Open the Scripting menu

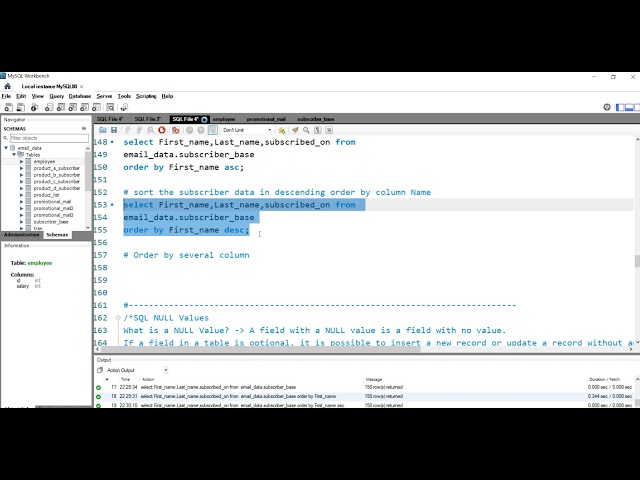click(x=146, y=96)
